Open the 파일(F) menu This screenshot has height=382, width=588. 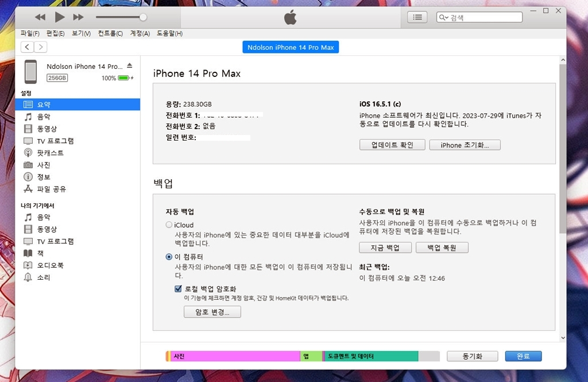(x=30, y=33)
